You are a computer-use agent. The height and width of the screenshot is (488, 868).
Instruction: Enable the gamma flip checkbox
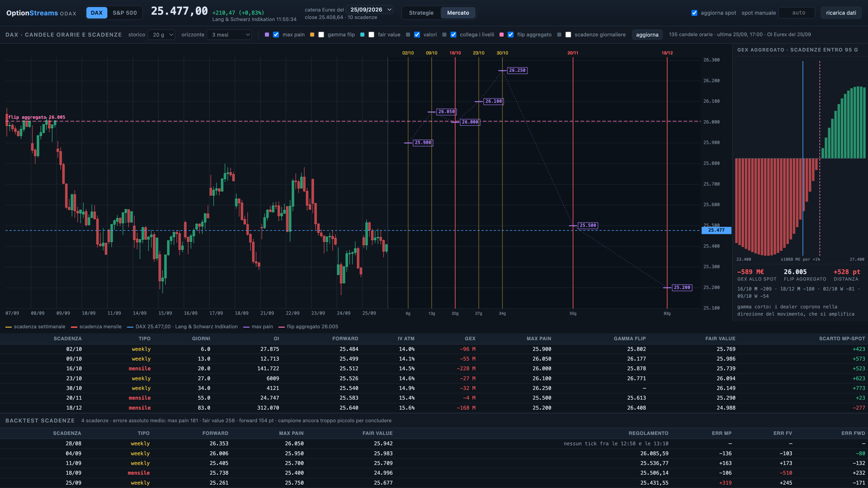point(321,35)
